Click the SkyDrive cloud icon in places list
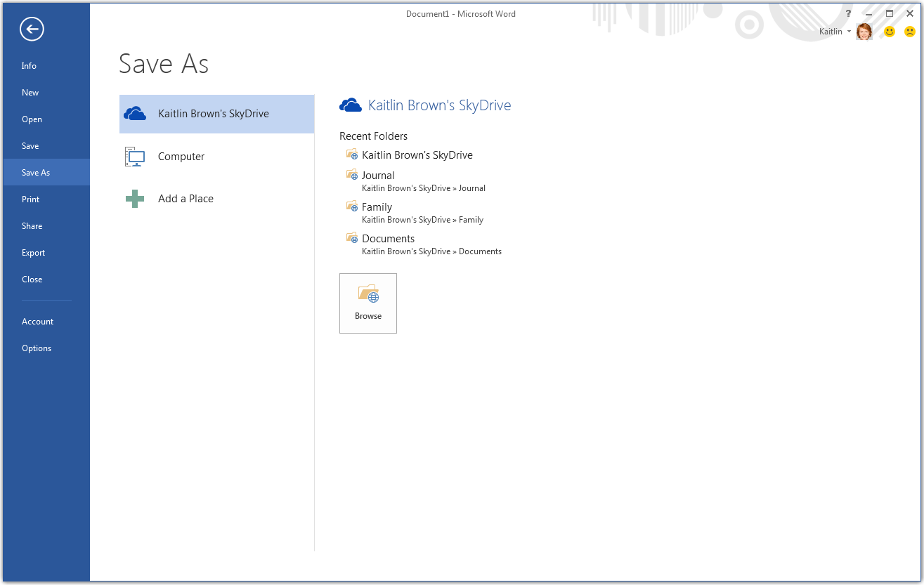The image size is (924, 585). [x=135, y=114]
